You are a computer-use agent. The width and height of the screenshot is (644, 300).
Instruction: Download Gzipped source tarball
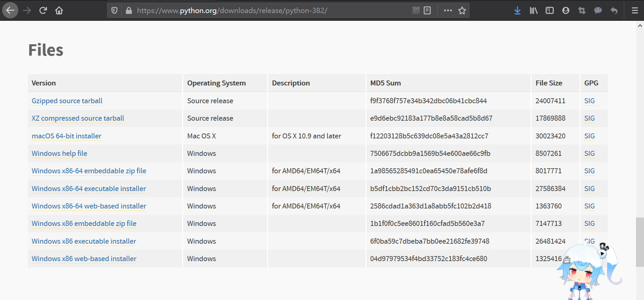67,101
